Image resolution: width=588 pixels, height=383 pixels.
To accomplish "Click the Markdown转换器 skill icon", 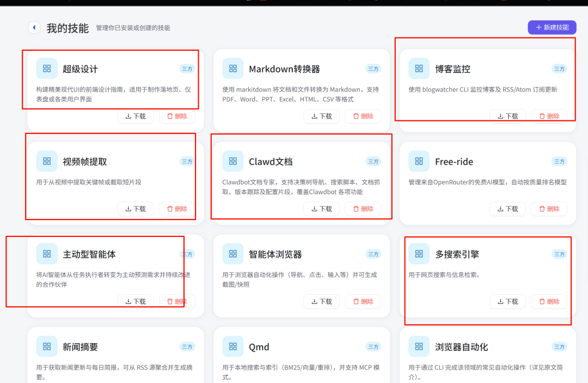I will (x=233, y=68).
